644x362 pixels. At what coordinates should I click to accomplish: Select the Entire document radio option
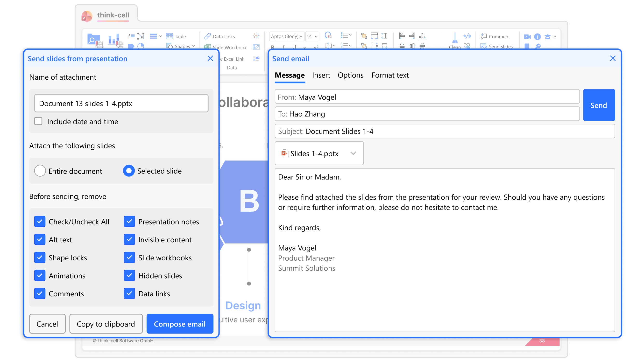point(40,171)
